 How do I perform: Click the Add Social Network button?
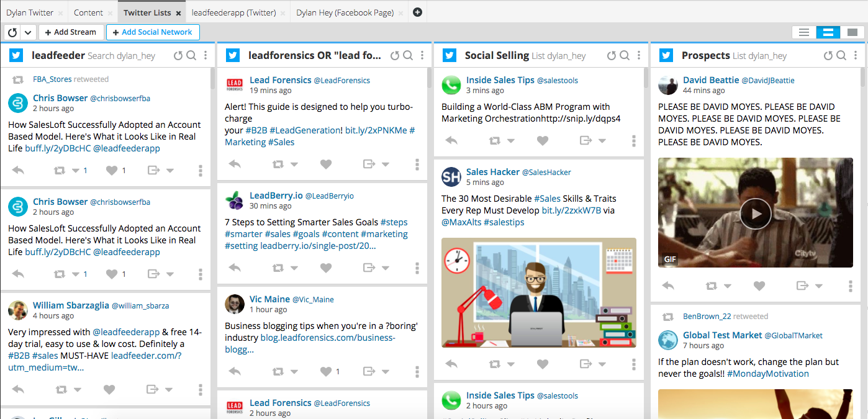point(153,32)
